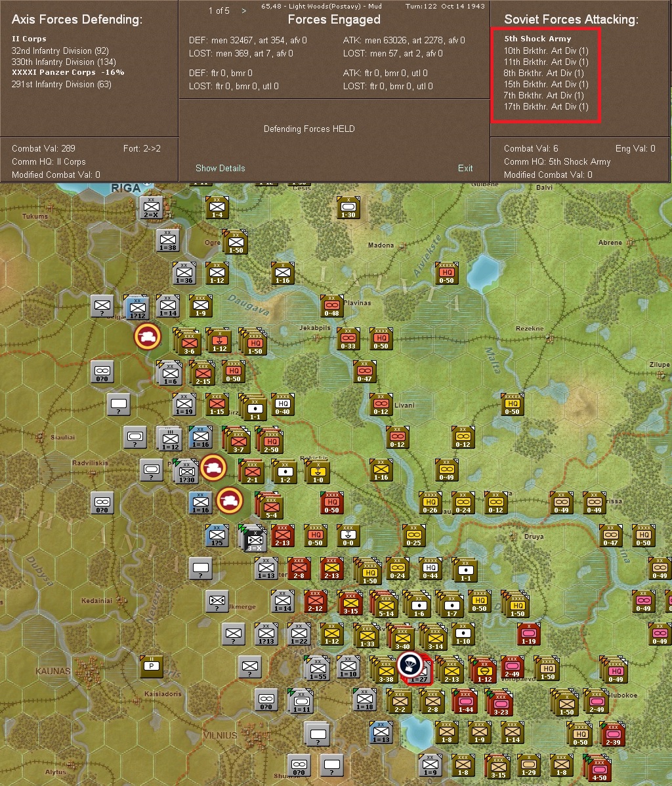Click the Fort: 2->2 value

(142, 149)
